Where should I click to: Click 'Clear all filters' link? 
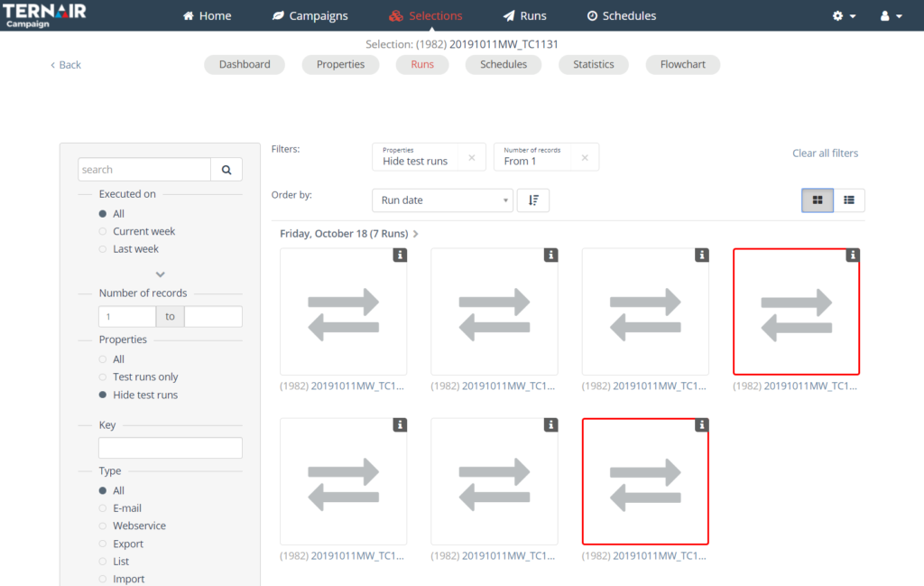(x=825, y=153)
